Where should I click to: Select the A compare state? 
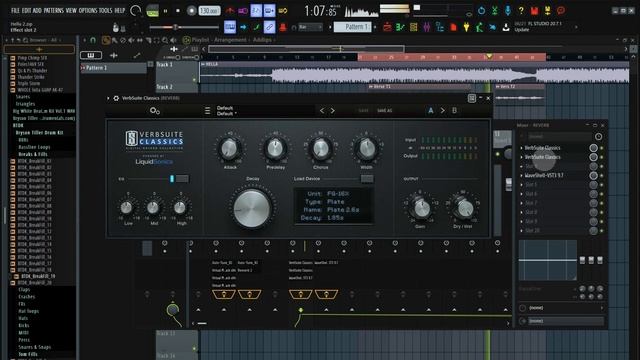431,111
